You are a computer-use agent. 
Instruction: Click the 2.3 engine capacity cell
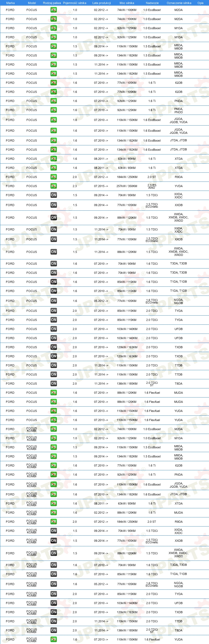pyautogui.click(x=75, y=186)
